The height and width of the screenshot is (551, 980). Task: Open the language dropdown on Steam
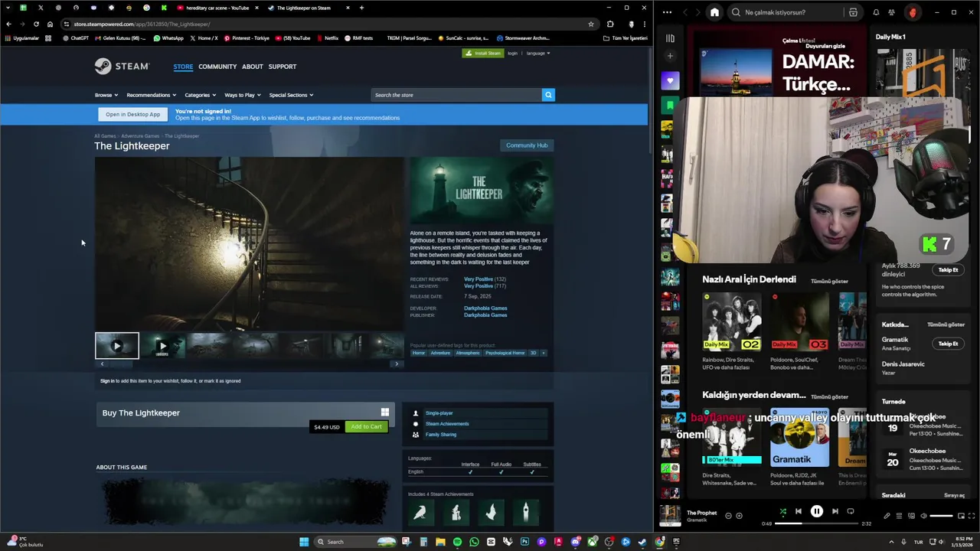click(x=537, y=54)
